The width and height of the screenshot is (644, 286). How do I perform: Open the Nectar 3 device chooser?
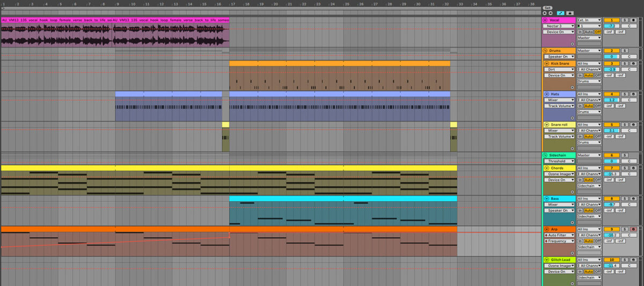point(559,26)
